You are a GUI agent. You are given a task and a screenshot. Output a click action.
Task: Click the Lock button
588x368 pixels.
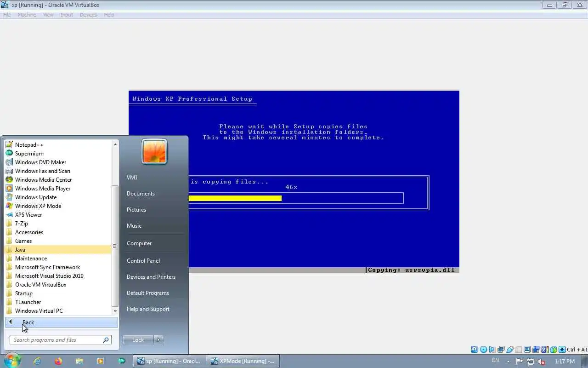pyautogui.click(x=138, y=340)
